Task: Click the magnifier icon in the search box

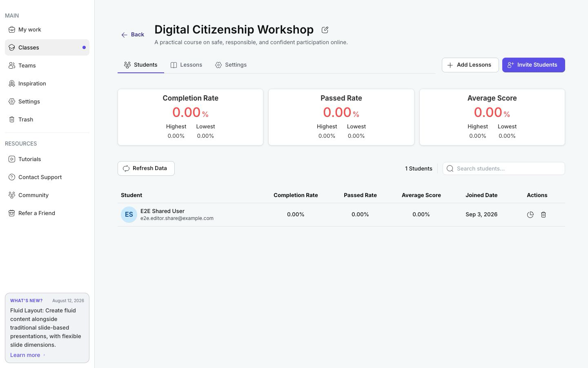Action: pyautogui.click(x=450, y=168)
